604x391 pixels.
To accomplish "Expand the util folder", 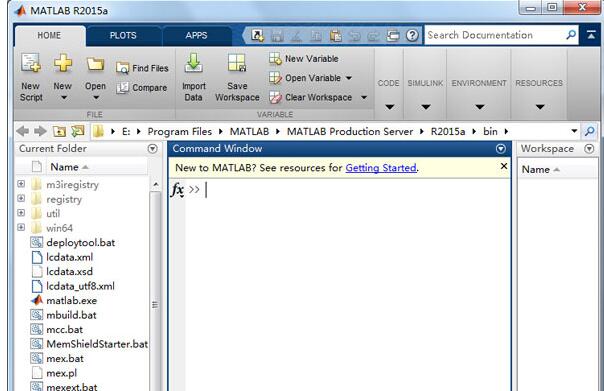I will [21, 213].
